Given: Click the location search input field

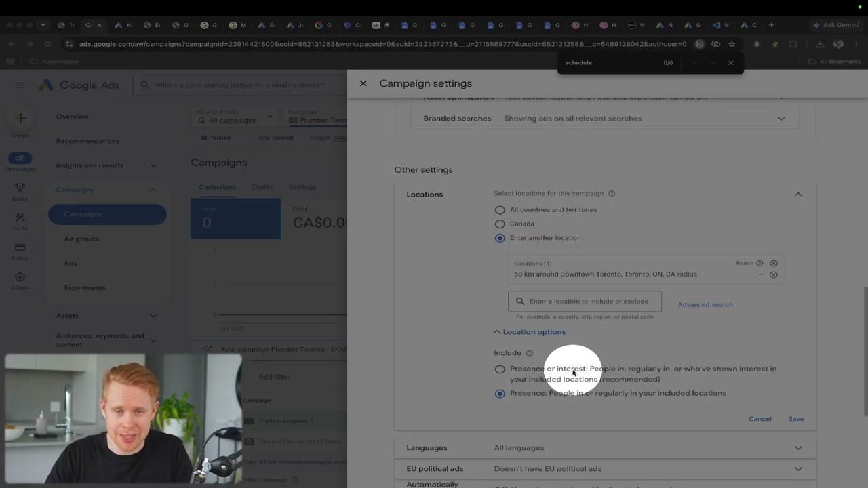Looking at the screenshot, I should [x=585, y=302].
